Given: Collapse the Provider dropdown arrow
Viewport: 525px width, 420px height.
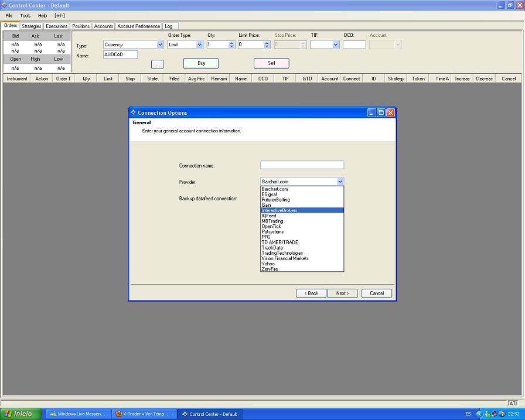Looking at the screenshot, I should click(x=340, y=182).
